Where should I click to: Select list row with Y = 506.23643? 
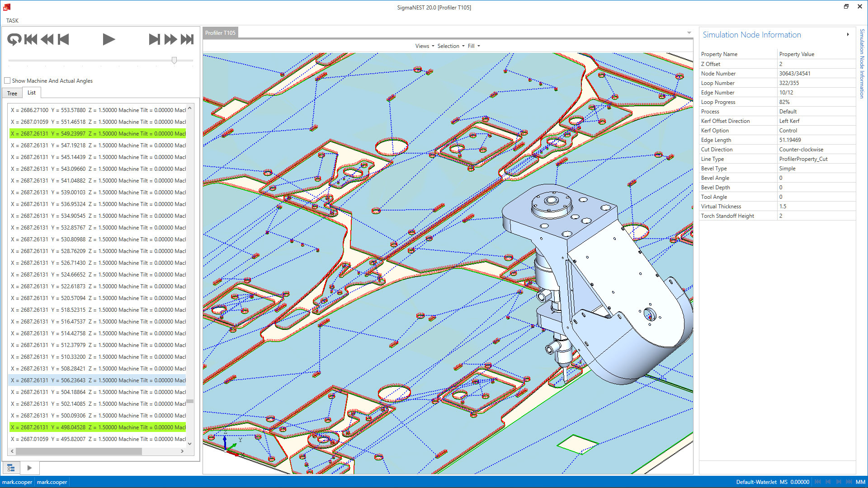click(x=98, y=380)
